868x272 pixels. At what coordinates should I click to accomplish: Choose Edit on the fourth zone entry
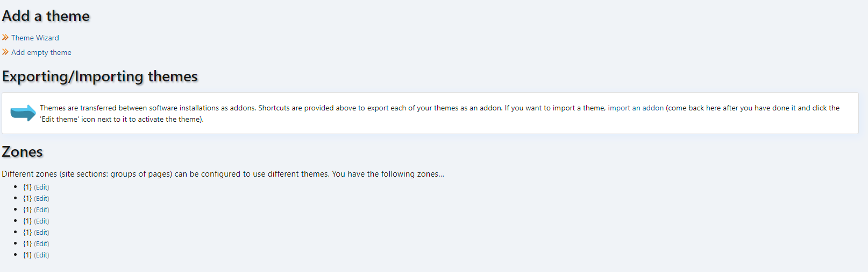[x=41, y=221]
